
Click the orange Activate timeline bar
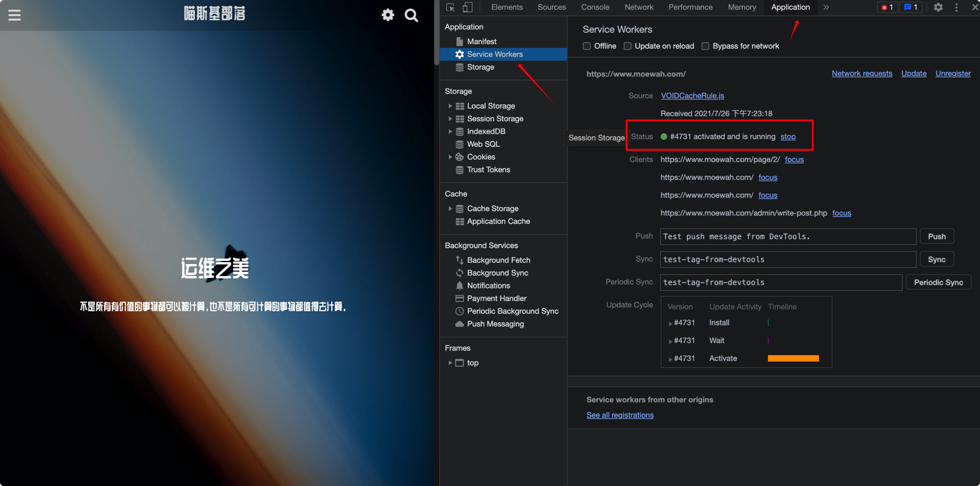[x=793, y=358]
